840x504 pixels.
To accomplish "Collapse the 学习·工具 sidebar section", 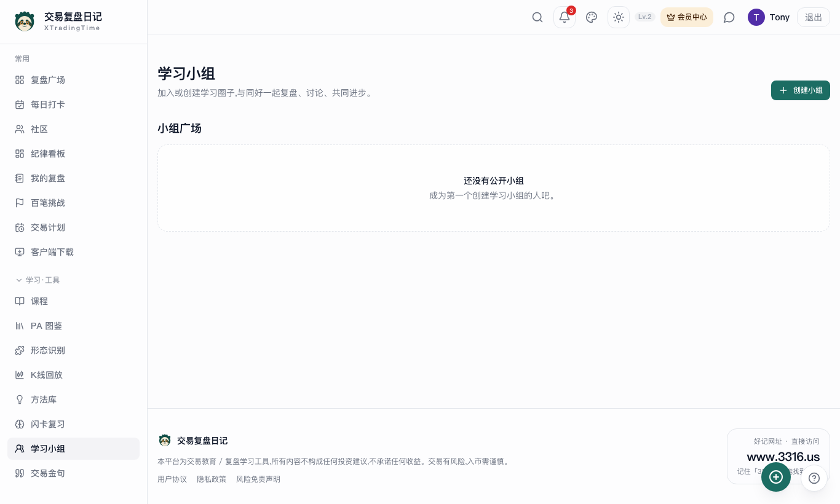I will 38,280.
